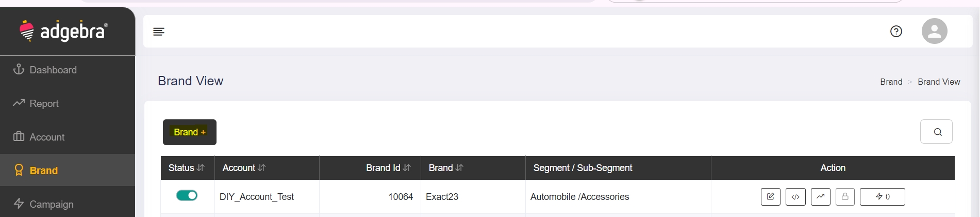This screenshot has width=980, height=217.
Task: Click the lightning campaigns count button
Action: point(882,197)
